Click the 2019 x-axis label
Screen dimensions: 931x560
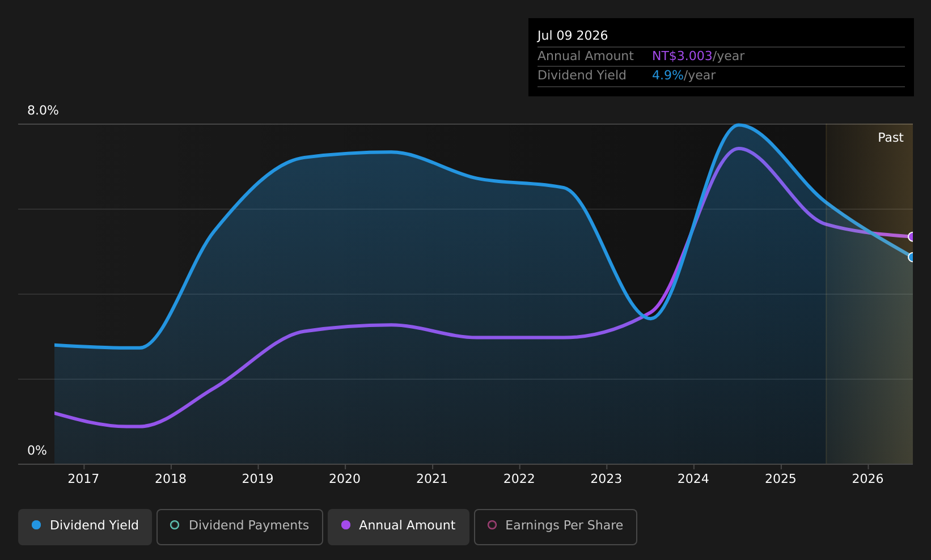pyautogui.click(x=258, y=479)
